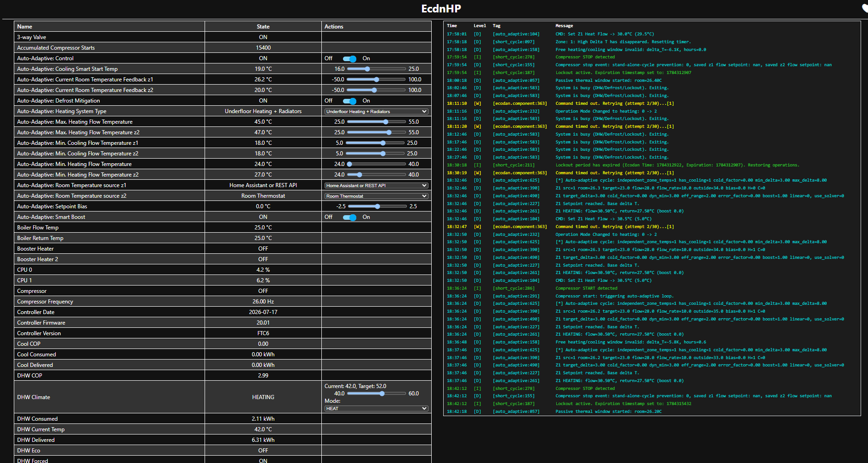This screenshot has height=463, width=868.
Task: Select the DHW Eco row name
Action: click(x=29, y=451)
